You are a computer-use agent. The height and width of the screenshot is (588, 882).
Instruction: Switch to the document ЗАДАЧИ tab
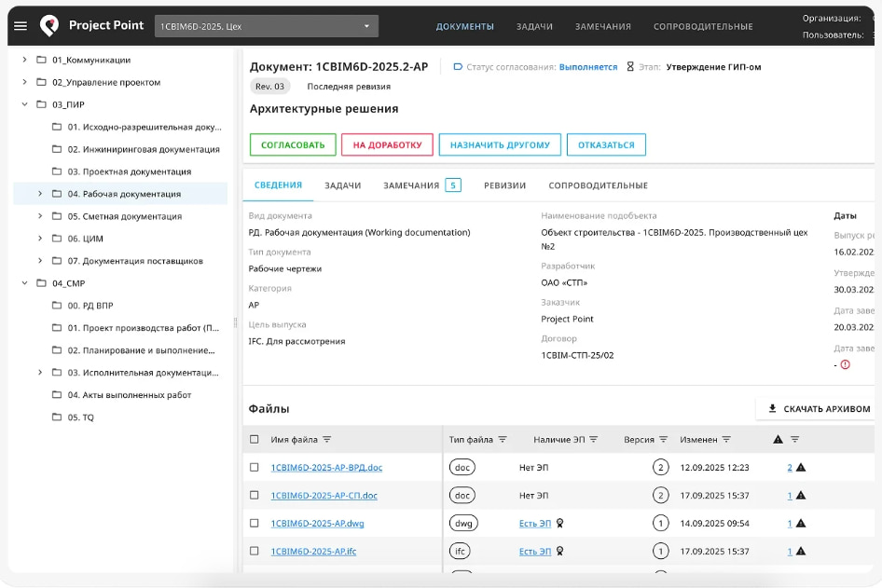[x=342, y=185]
